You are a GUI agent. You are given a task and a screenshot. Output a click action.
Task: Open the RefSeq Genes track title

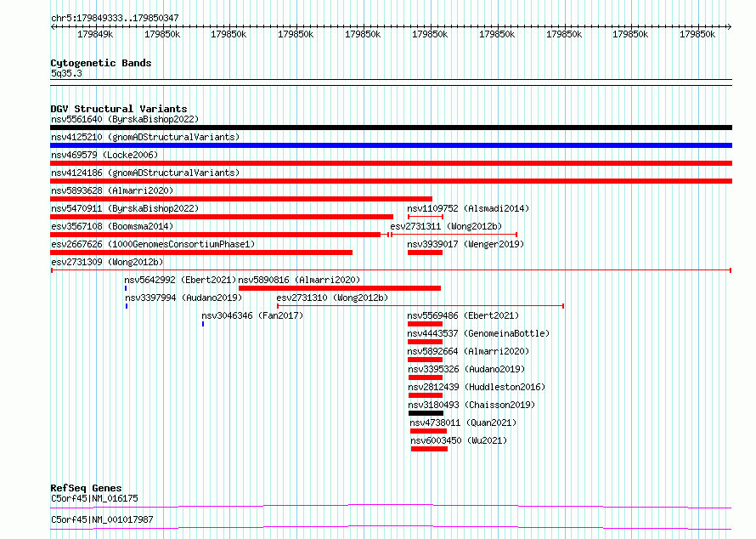86,488
